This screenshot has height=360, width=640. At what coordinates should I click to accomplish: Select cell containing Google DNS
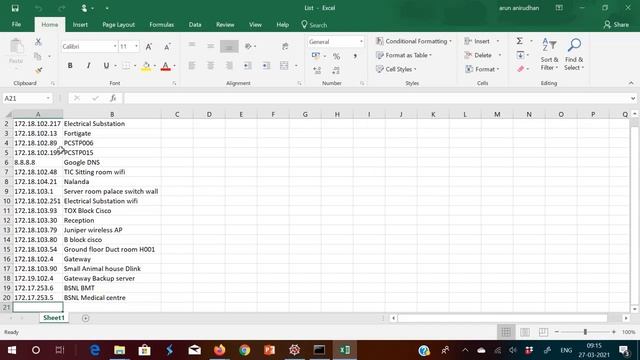tap(112, 162)
